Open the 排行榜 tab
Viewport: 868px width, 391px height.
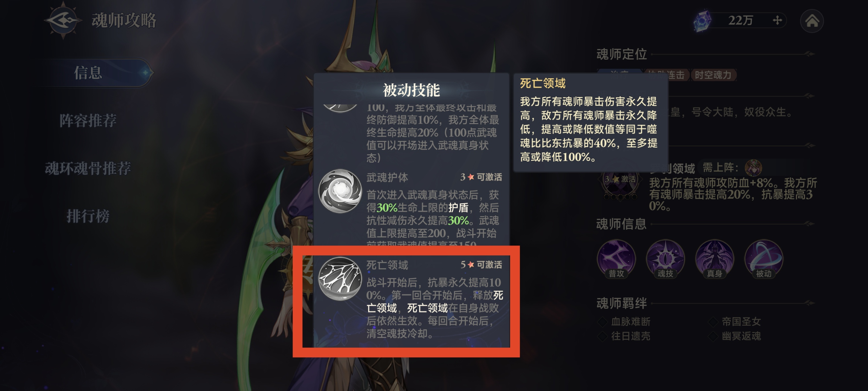coord(88,216)
